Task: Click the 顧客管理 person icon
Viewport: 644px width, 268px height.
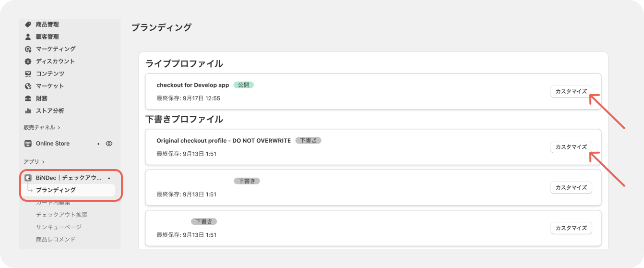Action: (28, 37)
